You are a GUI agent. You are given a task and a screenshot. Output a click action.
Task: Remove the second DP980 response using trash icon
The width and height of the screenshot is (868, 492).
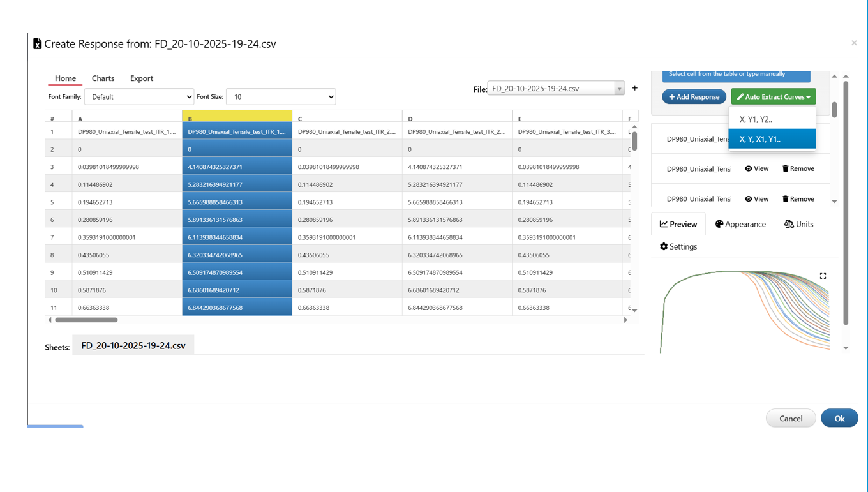coord(798,169)
